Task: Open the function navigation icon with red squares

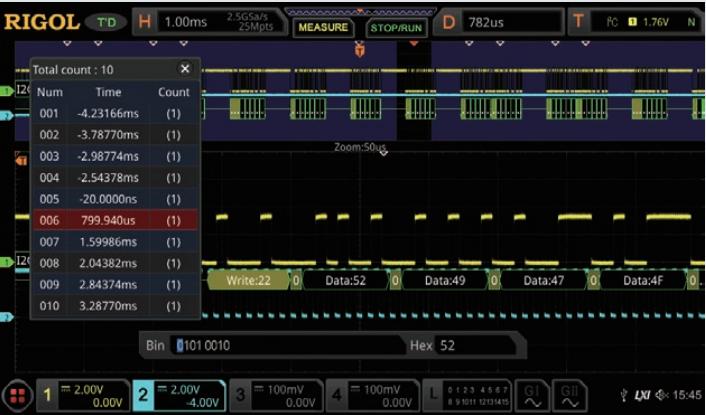Action: pos(17,396)
